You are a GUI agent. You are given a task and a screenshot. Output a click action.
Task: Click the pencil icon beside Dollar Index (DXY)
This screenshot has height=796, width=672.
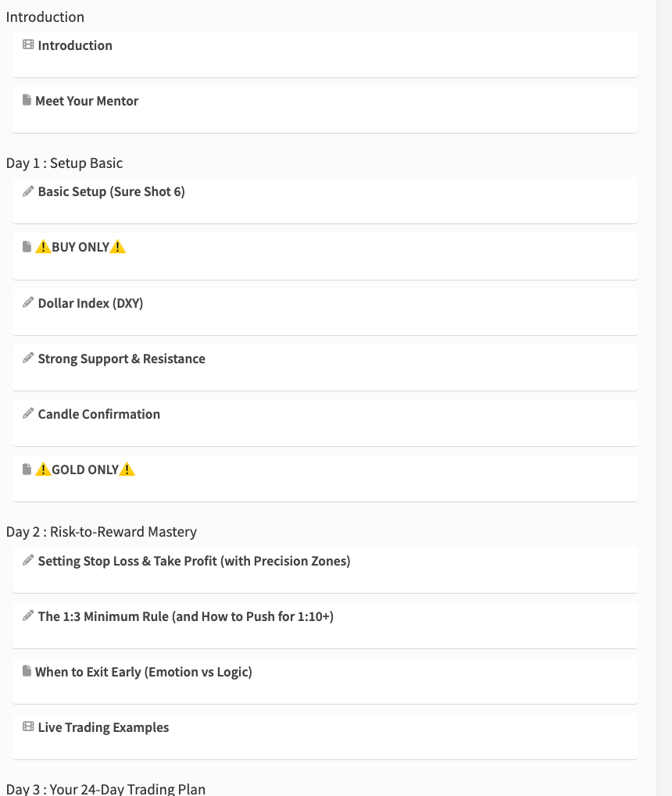[28, 302]
